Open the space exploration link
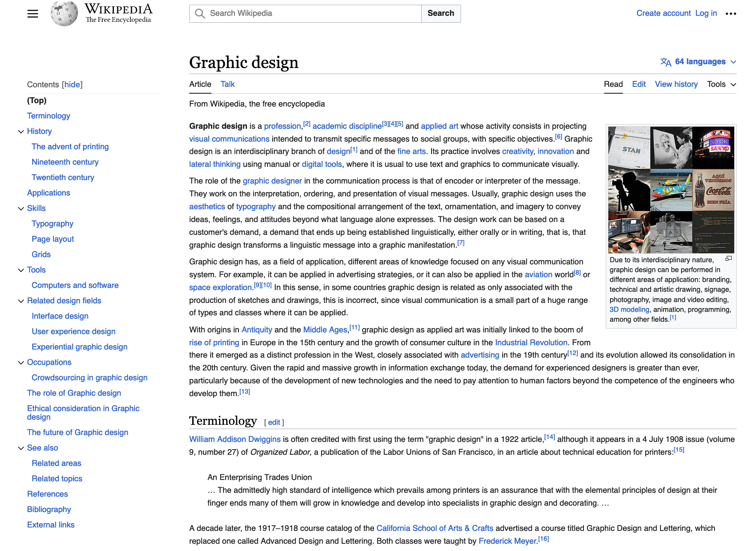The width and height of the screenshot is (756, 551). (x=220, y=287)
